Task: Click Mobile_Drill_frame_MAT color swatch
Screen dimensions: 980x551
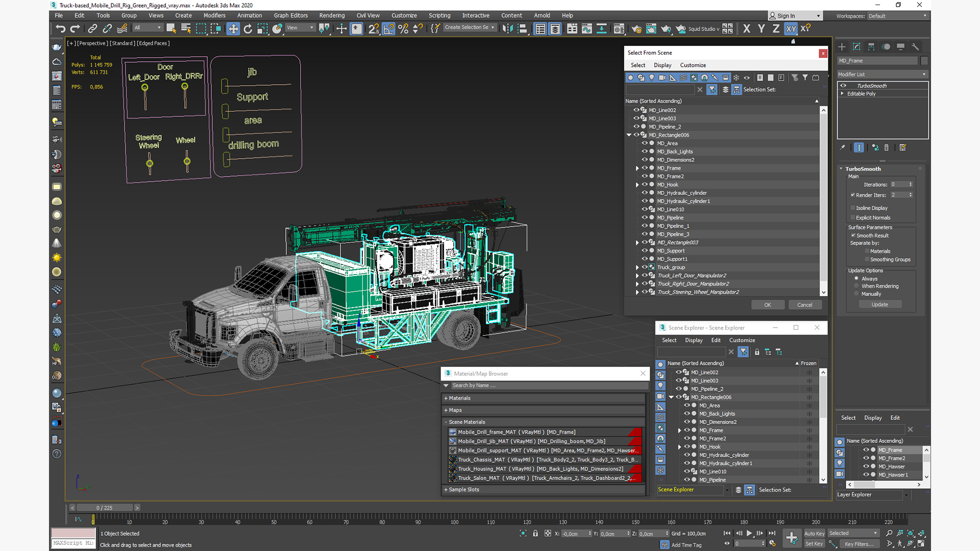Action: pyautogui.click(x=636, y=431)
